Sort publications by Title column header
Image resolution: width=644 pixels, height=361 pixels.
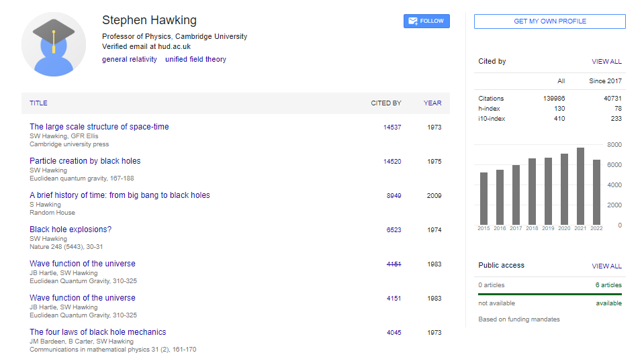pyautogui.click(x=38, y=103)
